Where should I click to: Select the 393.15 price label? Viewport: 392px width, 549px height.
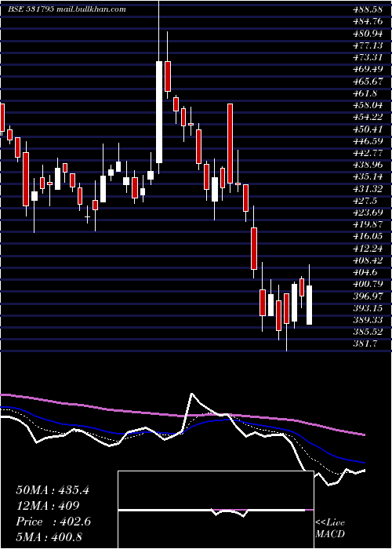368,308
